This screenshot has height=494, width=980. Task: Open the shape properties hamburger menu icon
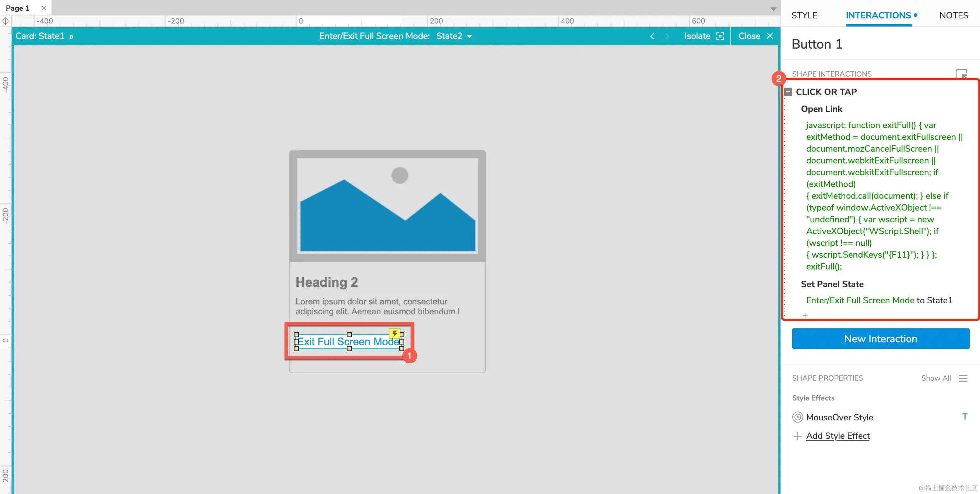963,378
